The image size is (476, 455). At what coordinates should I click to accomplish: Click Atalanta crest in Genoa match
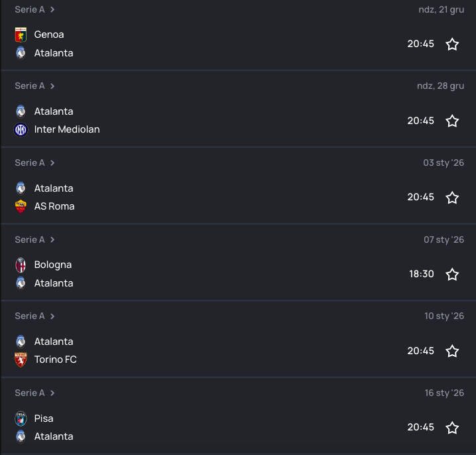tap(21, 53)
